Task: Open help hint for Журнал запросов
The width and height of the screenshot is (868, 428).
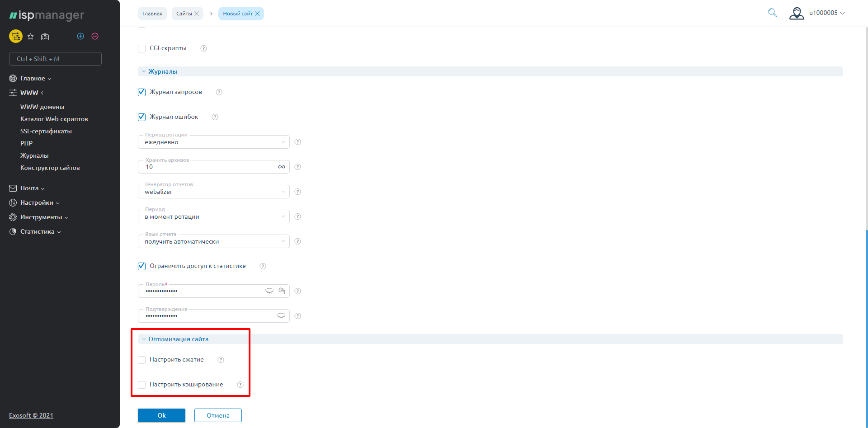Action: (219, 92)
